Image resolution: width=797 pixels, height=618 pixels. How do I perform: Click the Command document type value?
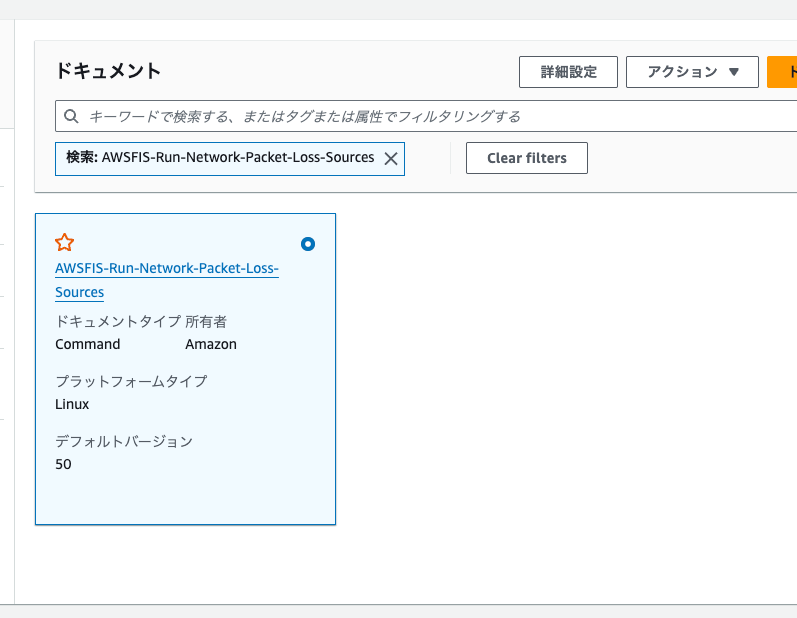click(x=87, y=344)
